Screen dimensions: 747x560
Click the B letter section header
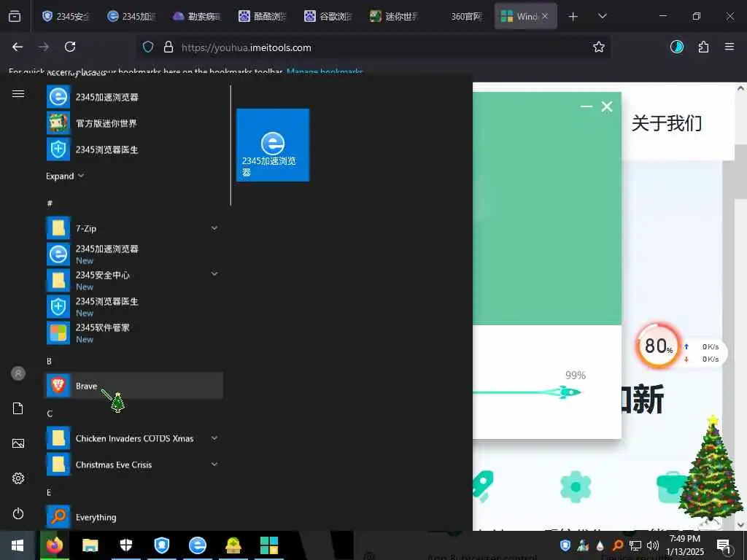tap(49, 362)
